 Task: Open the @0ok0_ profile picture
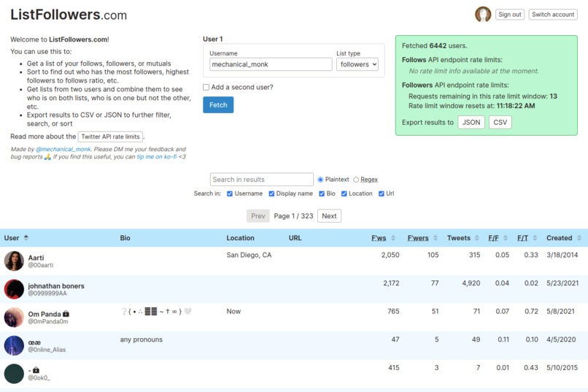pos(14,374)
